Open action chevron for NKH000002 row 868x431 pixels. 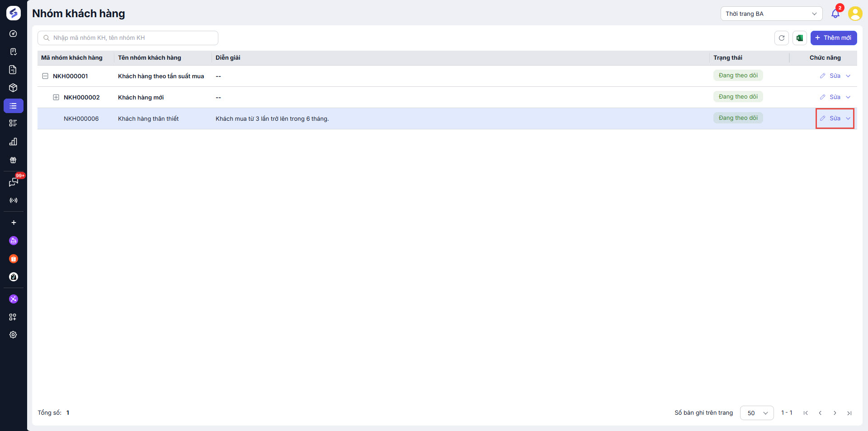click(848, 97)
